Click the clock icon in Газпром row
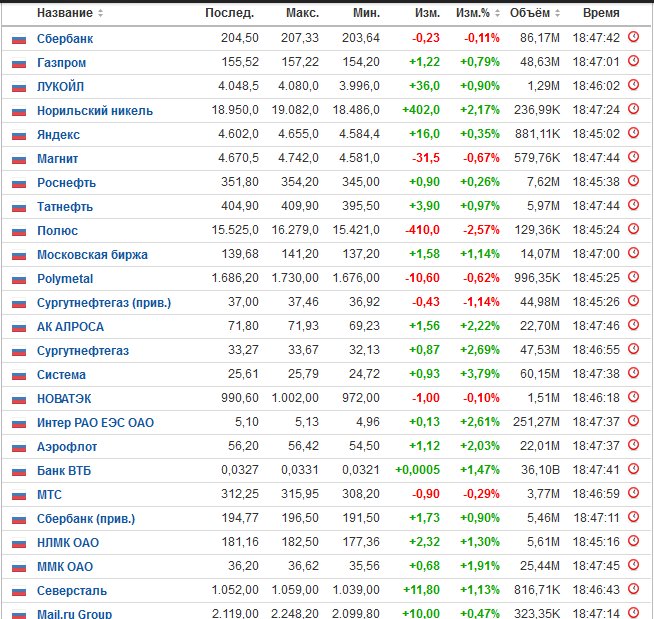 coord(633,61)
